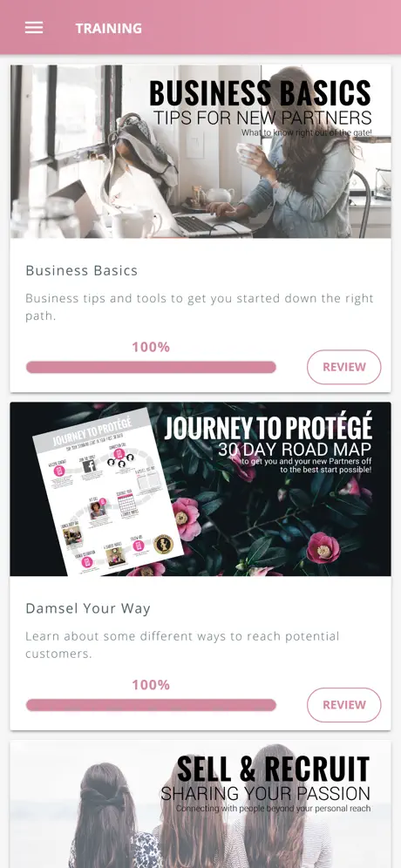This screenshot has width=401, height=868.
Task: Tap the Facebook icon on the roadmap flyer
Action: 90,466
